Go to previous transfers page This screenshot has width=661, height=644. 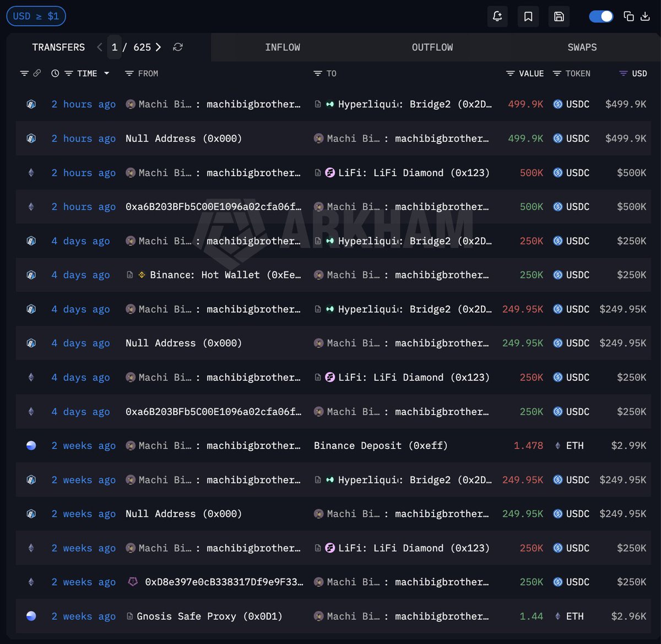100,47
